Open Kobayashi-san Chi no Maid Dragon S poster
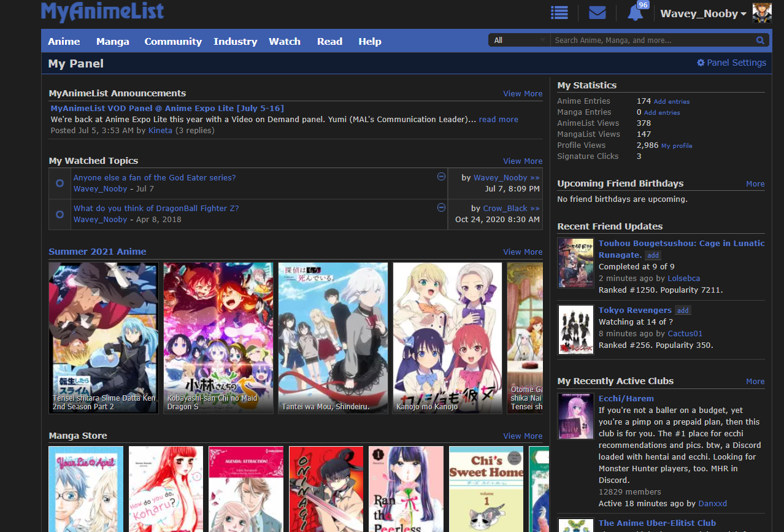The image size is (784, 532). pyautogui.click(x=218, y=338)
